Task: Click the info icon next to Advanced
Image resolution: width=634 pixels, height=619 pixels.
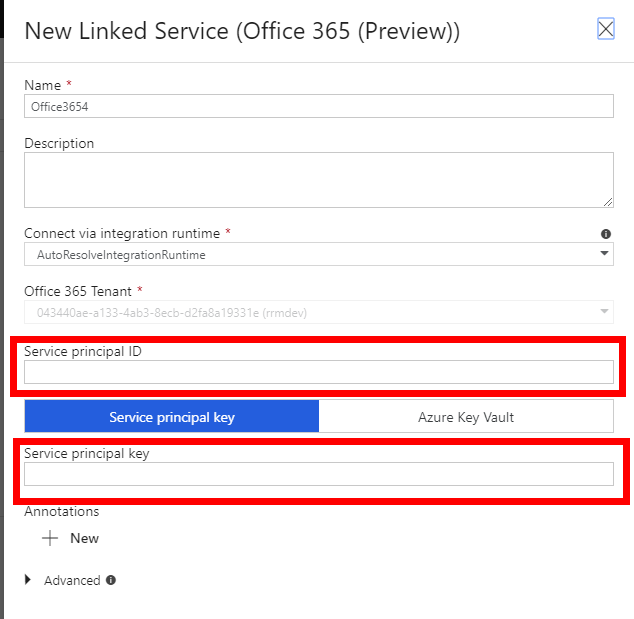Action: point(111,580)
